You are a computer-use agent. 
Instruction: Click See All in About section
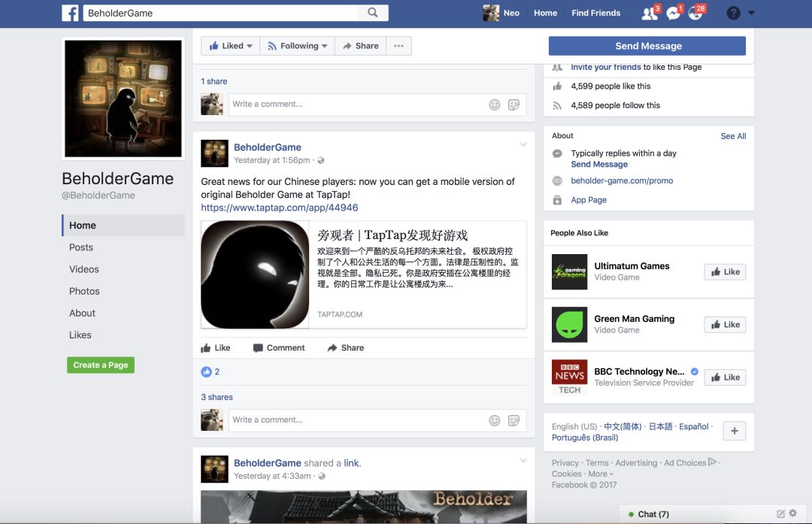tap(733, 136)
